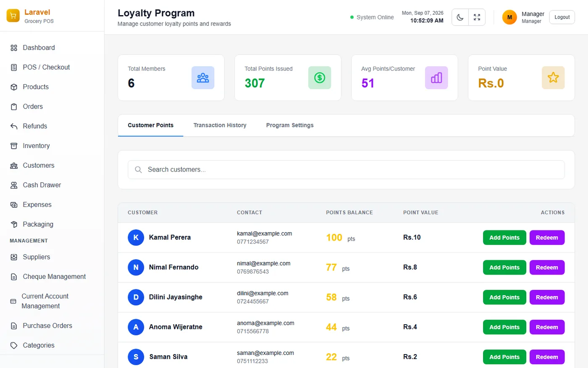588x368 pixels.
Task: Click the kamal@example.com email text
Action: point(264,234)
